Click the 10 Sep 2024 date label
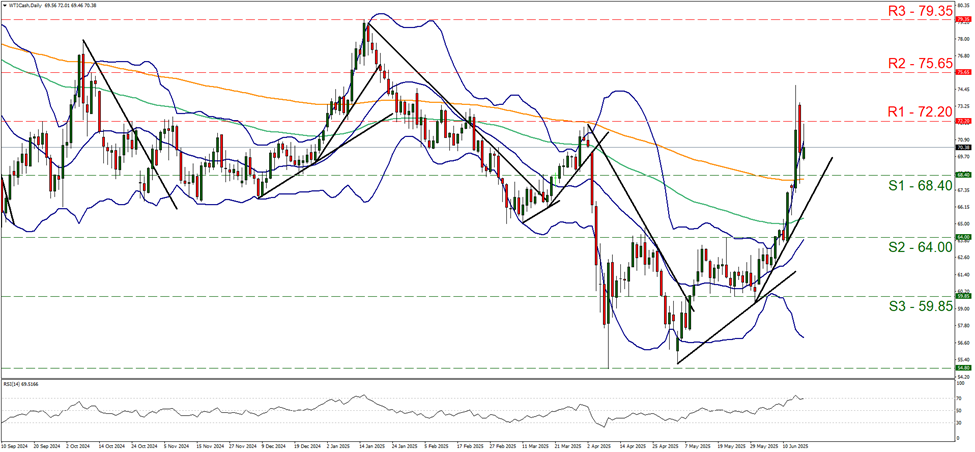This screenshot has width=975, height=452. point(17,448)
